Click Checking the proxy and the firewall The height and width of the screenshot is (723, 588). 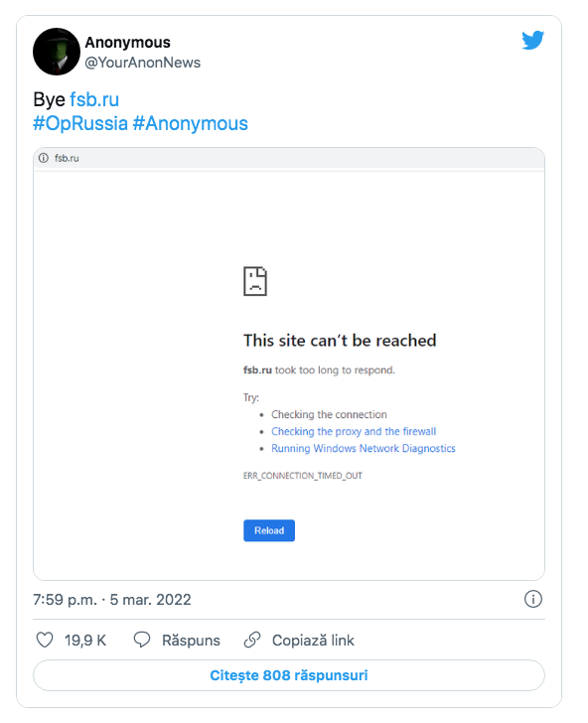pyautogui.click(x=354, y=432)
